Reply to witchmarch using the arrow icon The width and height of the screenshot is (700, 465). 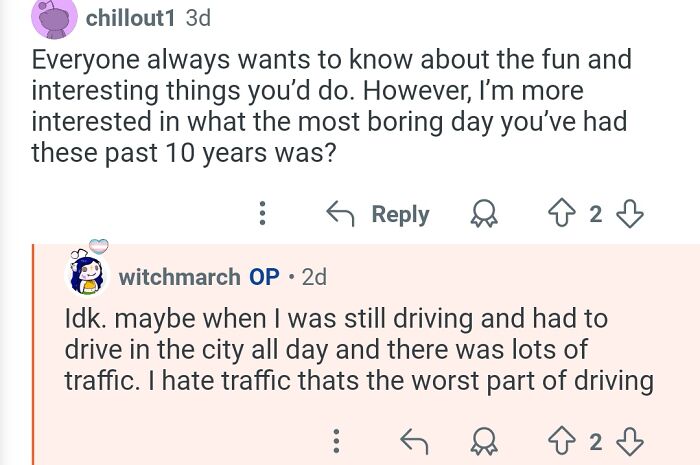click(x=412, y=441)
